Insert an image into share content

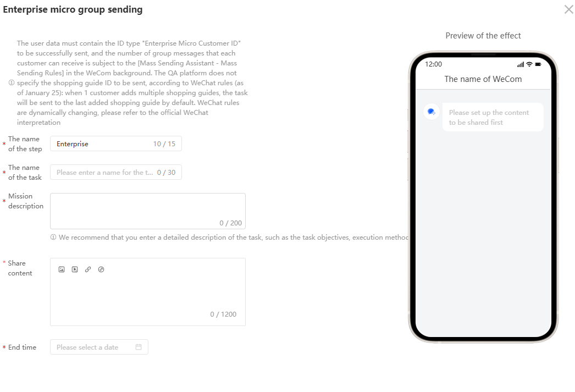tap(62, 269)
